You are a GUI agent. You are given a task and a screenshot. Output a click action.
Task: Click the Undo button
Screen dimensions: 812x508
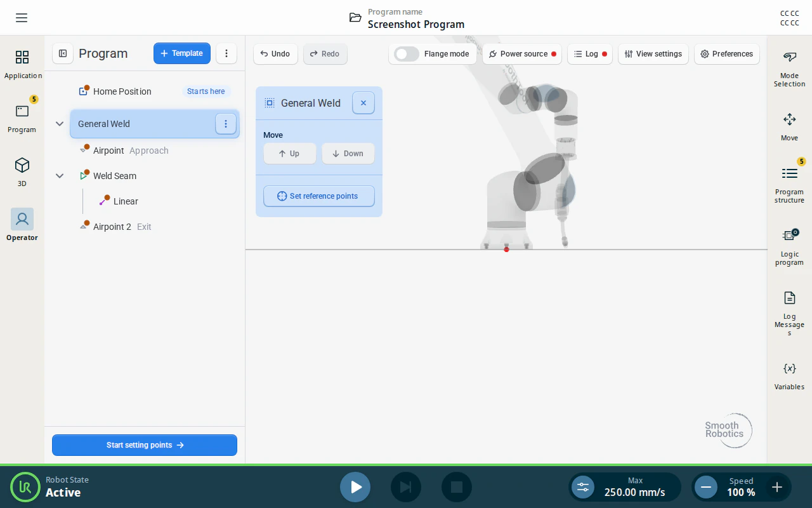coord(275,54)
